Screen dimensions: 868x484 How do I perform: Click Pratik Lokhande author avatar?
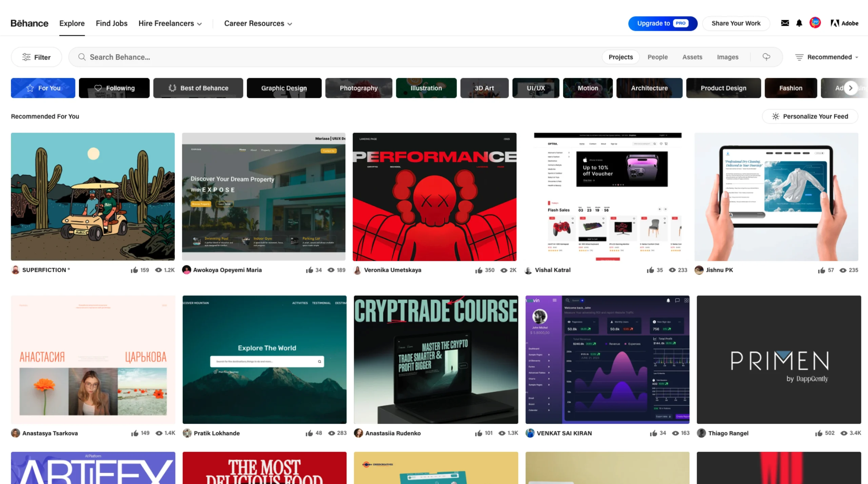[187, 433]
